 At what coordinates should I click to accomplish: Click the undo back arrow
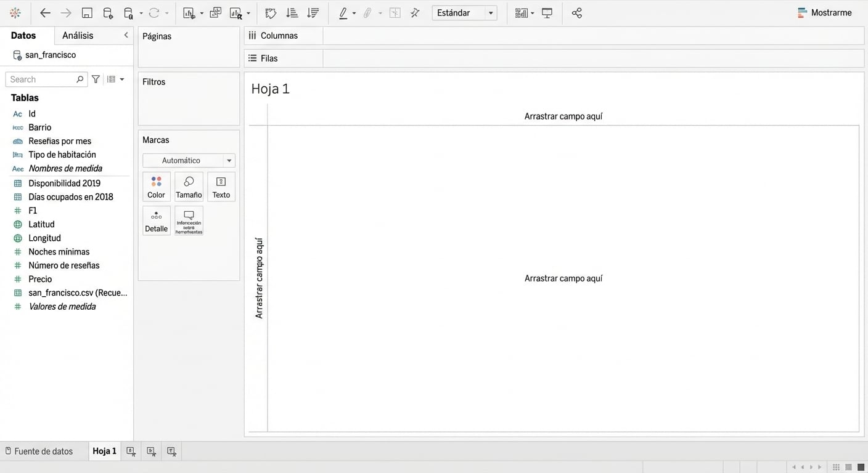pos(45,13)
